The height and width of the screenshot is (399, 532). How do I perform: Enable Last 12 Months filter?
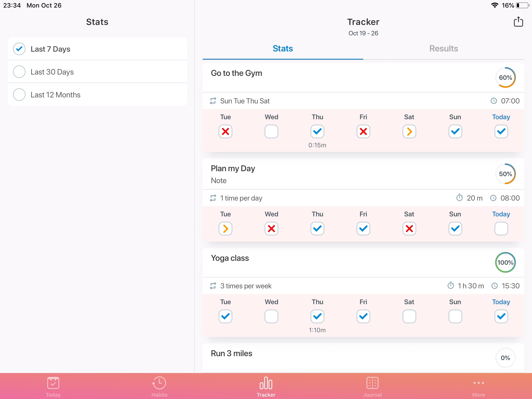19,94
